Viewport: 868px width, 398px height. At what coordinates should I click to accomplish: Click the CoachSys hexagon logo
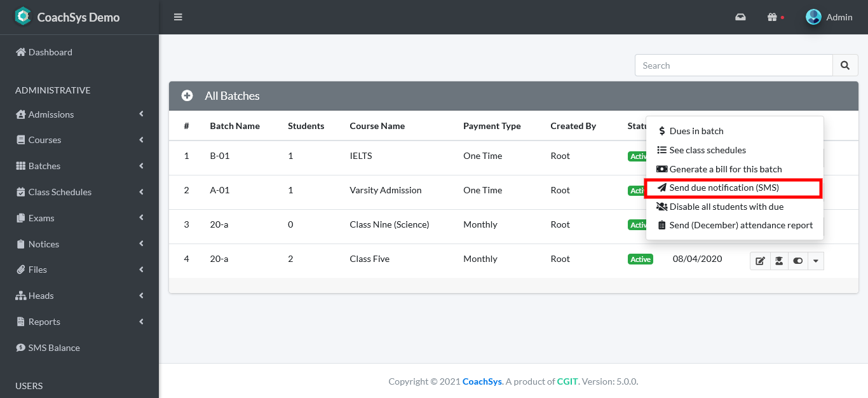(x=23, y=17)
